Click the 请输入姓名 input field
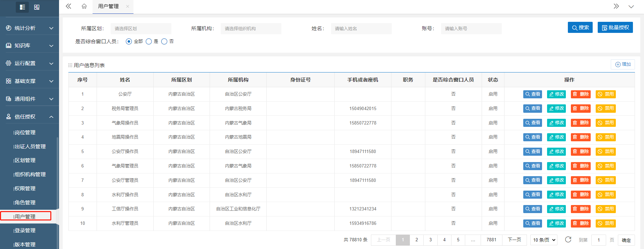The height and width of the screenshot is (249, 644). click(361, 29)
